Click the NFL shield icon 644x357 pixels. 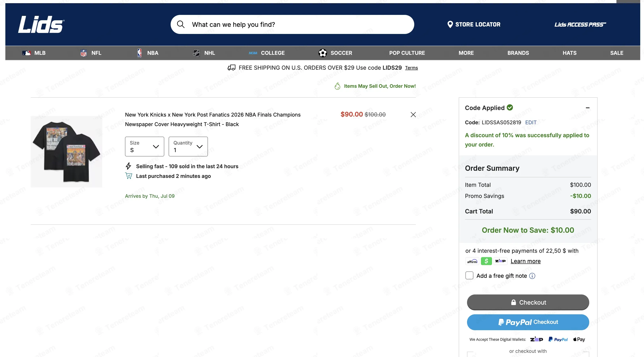pyautogui.click(x=84, y=53)
